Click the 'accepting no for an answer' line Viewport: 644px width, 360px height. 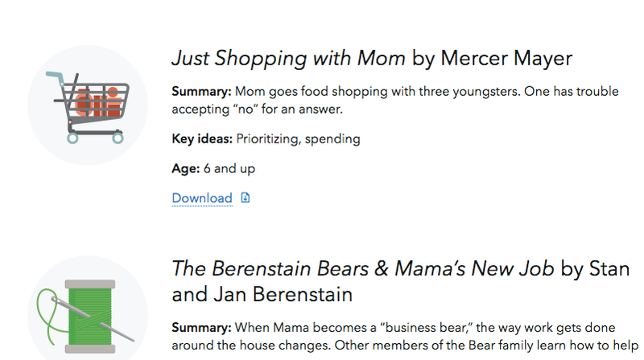coord(257,110)
